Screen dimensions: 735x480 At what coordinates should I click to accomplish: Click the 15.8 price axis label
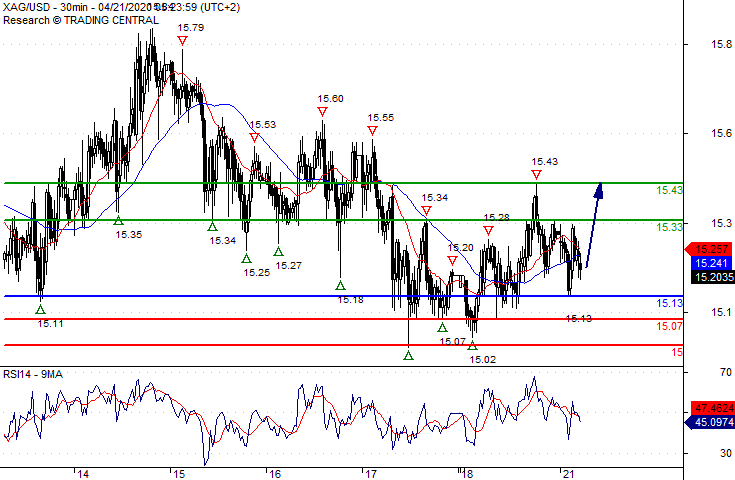721,45
